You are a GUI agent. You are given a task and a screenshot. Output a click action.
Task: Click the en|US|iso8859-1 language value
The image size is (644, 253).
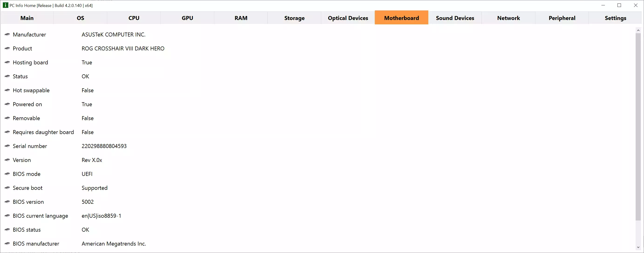click(101, 216)
